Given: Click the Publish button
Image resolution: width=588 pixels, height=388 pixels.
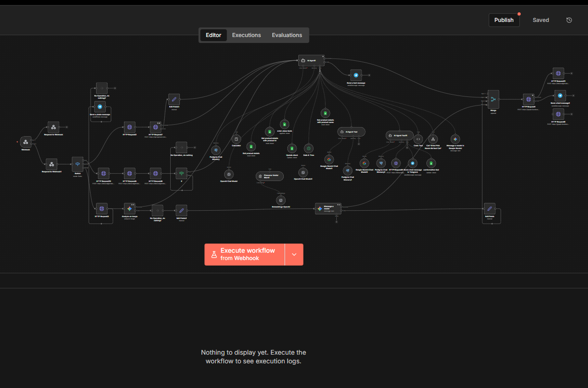Looking at the screenshot, I should click(504, 20).
